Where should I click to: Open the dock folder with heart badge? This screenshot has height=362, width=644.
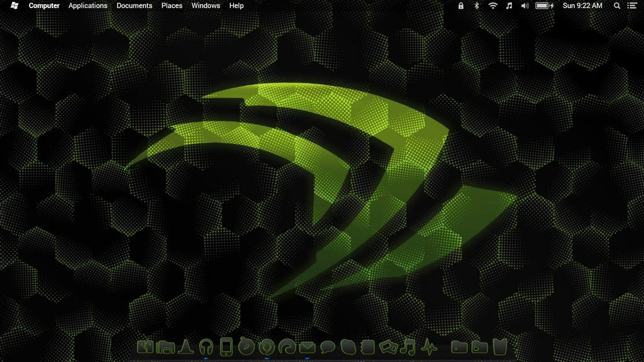[459, 347]
